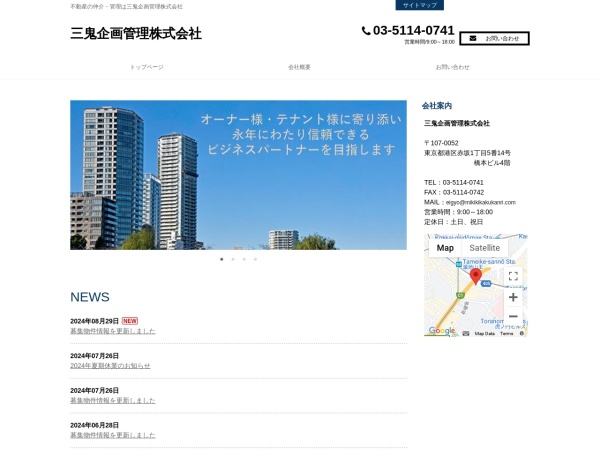Screen dimensions: 600x450
Task: Click the envelope icon in お問い合わせ button
Action: (x=473, y=38)
